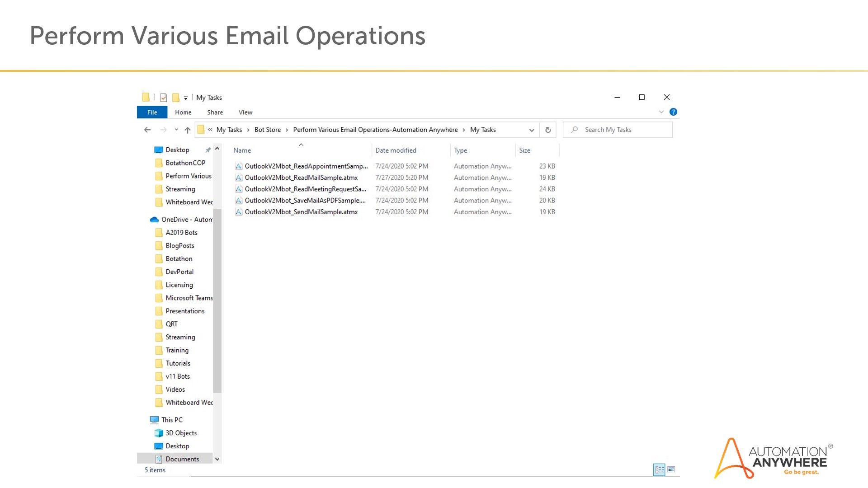
Task: Expand the address bar history dropdown
Action: [x=532, y=130]
